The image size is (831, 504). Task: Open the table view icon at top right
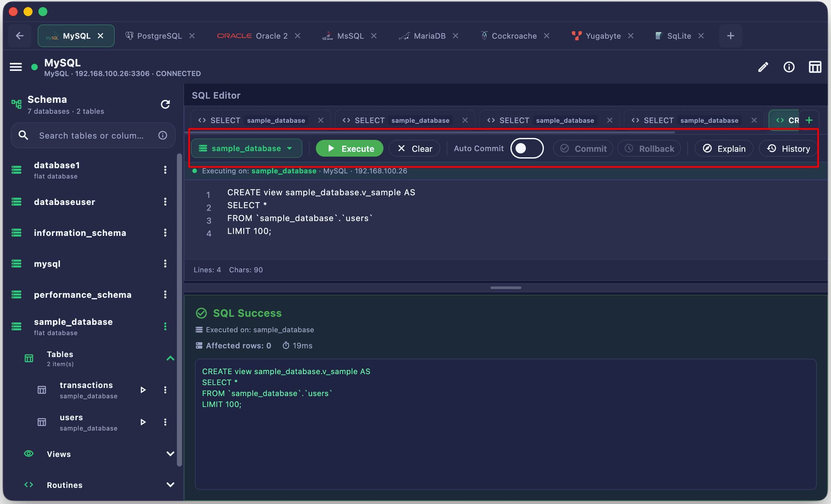coord(815,67)
